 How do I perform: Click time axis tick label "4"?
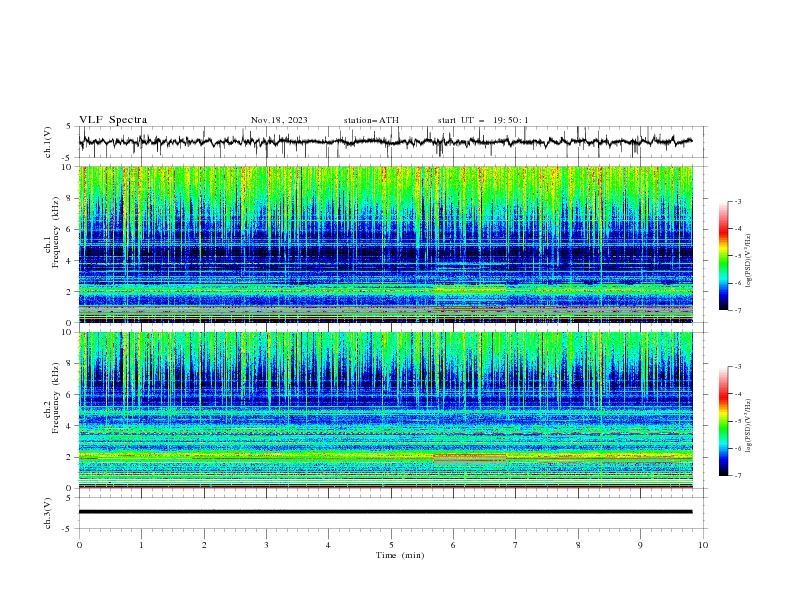pos(329,545)
